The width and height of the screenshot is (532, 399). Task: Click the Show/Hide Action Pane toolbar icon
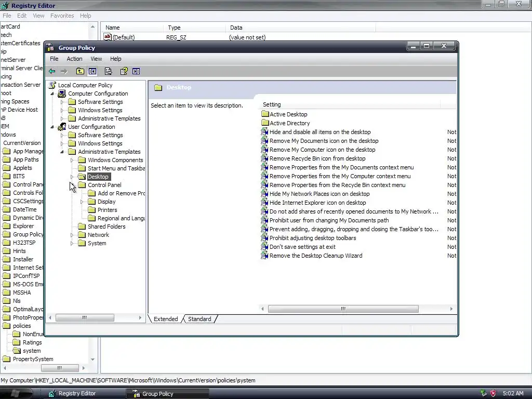pyautogui.click(x=136, y=71)
